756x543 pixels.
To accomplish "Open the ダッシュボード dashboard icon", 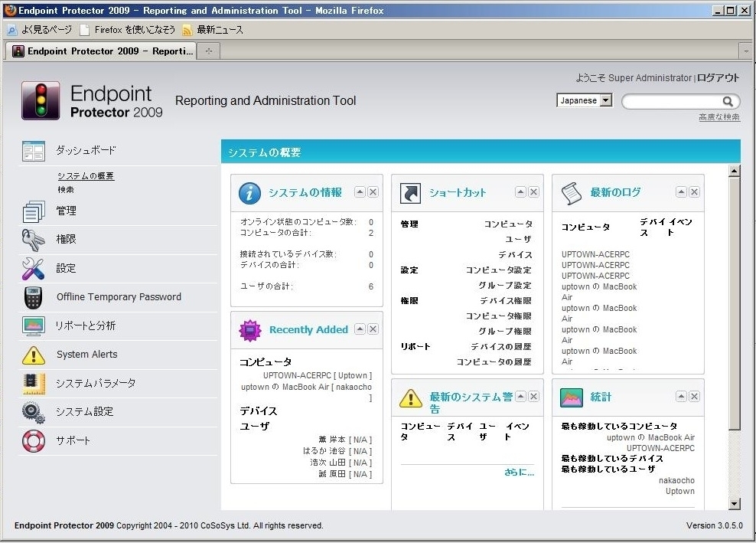I will point(33,151).
